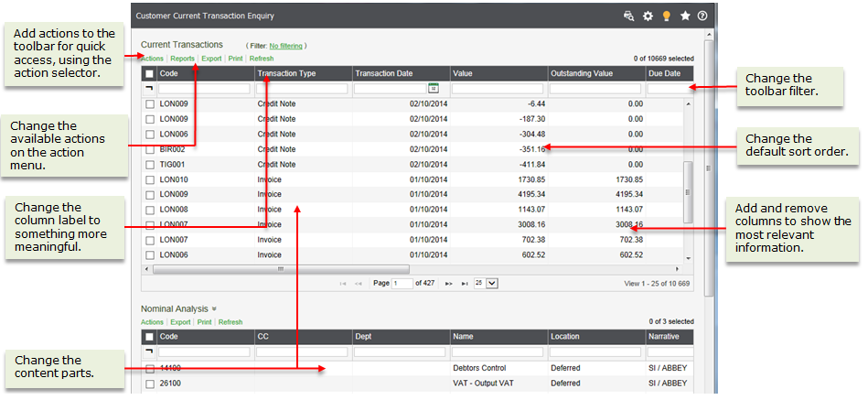Click the Code filter field in Current Transactions
Image resolution: width=868 pixels, height=400 pixels.
[x=204, y=89]
